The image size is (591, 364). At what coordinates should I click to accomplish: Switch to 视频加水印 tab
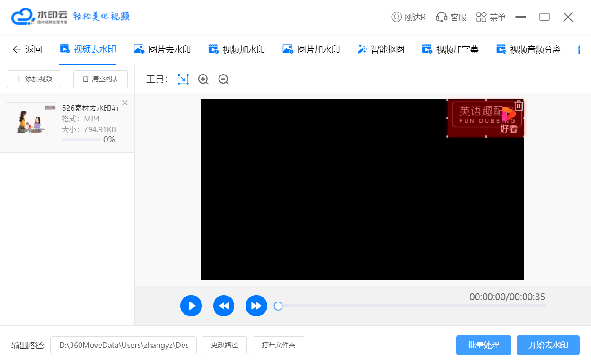coord(237,49)
